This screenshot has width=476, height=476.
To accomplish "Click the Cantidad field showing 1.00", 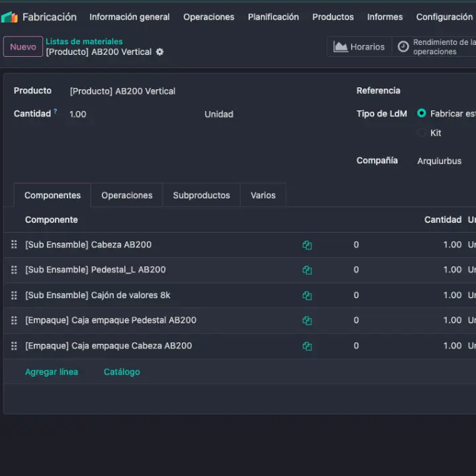I will click(x=78, y=114).
